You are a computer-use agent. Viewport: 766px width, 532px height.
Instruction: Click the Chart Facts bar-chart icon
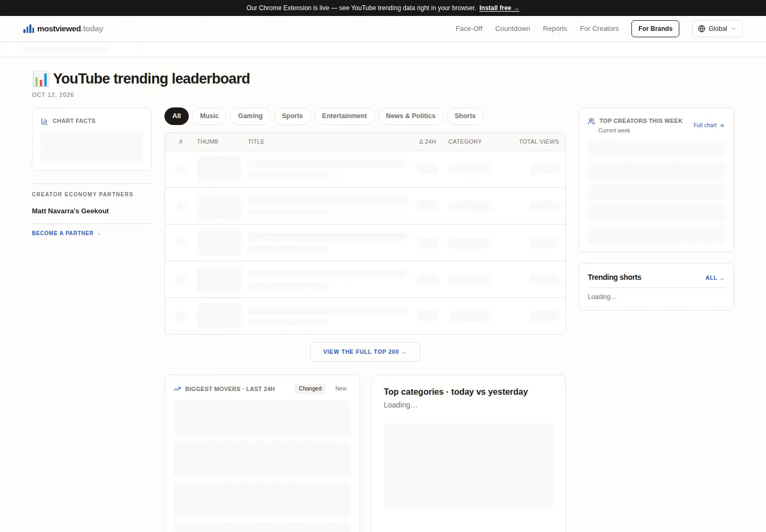click(45, 121)
